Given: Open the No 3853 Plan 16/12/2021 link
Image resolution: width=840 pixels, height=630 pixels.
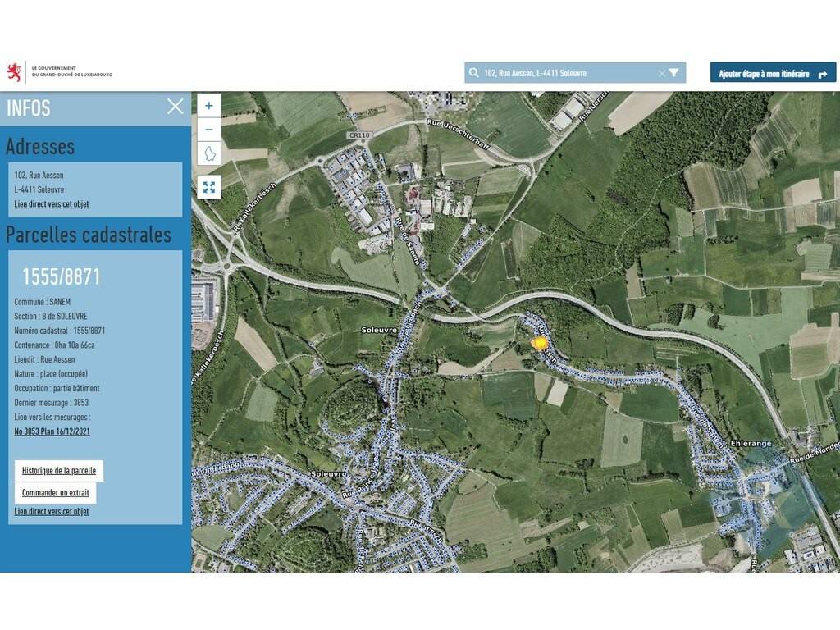Looking at the screenshot, I should pyautogui.click(x=52, y=431).
